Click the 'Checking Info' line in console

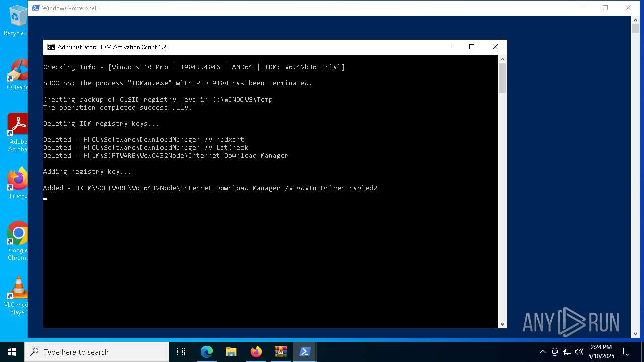pos(194,67)
